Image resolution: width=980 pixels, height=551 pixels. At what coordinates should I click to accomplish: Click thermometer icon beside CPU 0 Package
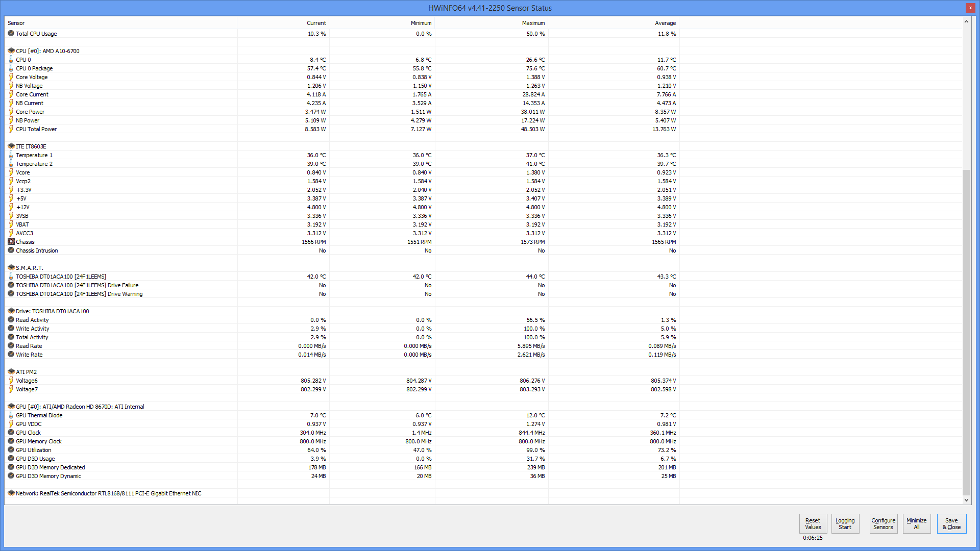coord(11,68)
